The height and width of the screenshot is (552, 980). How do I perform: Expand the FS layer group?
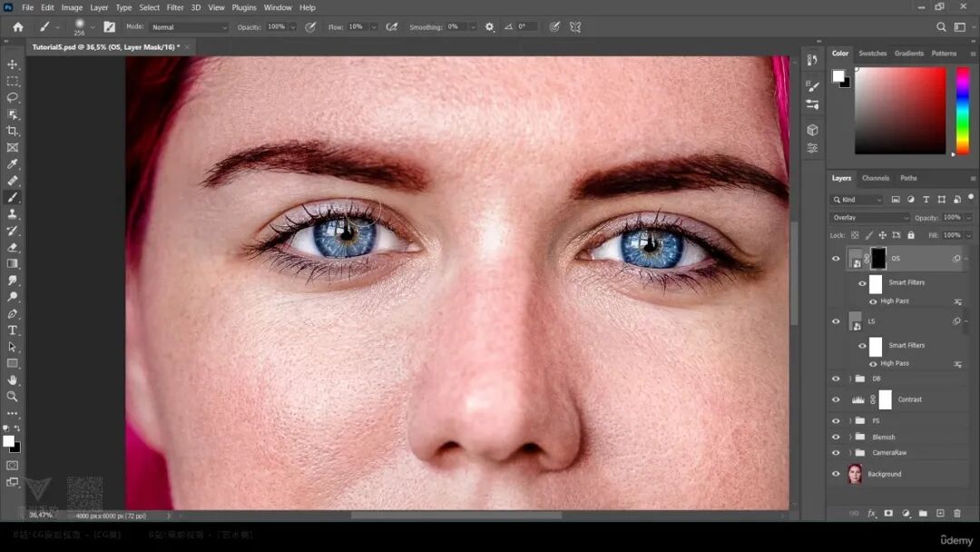click(850, 420)
